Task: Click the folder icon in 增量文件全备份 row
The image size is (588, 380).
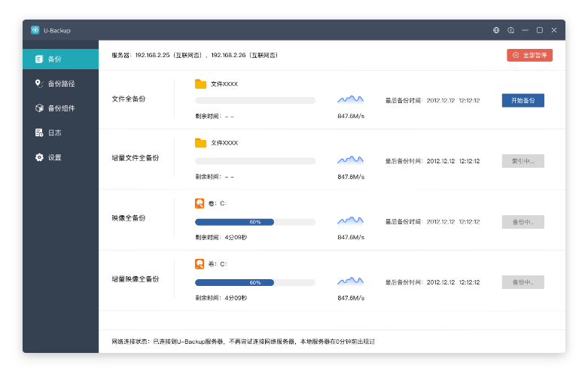Action: [x=200, y=143]
